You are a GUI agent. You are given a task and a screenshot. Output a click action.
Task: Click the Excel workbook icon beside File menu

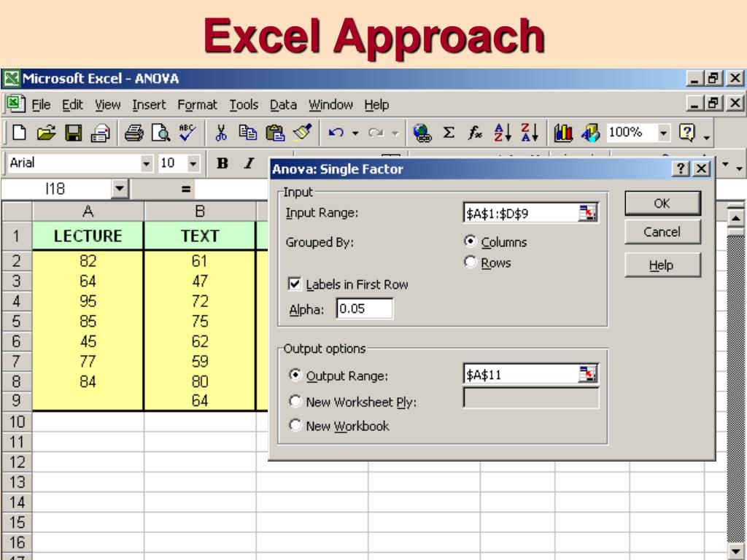click(16, 104)
